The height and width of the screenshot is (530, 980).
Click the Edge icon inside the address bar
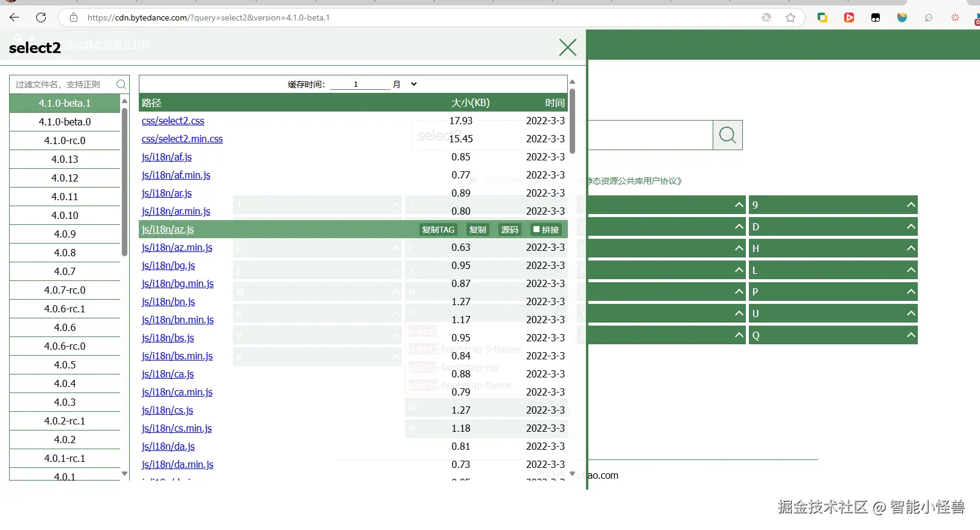point(766,17)
